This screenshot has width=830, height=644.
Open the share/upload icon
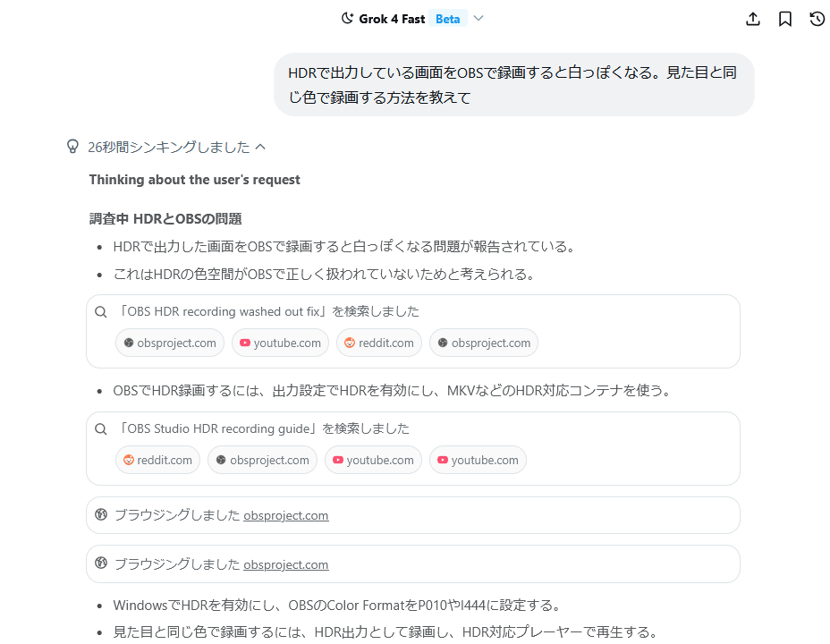tap(753, 19)
